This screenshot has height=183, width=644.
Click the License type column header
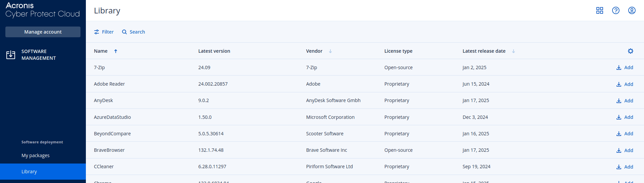click(398, 51)
